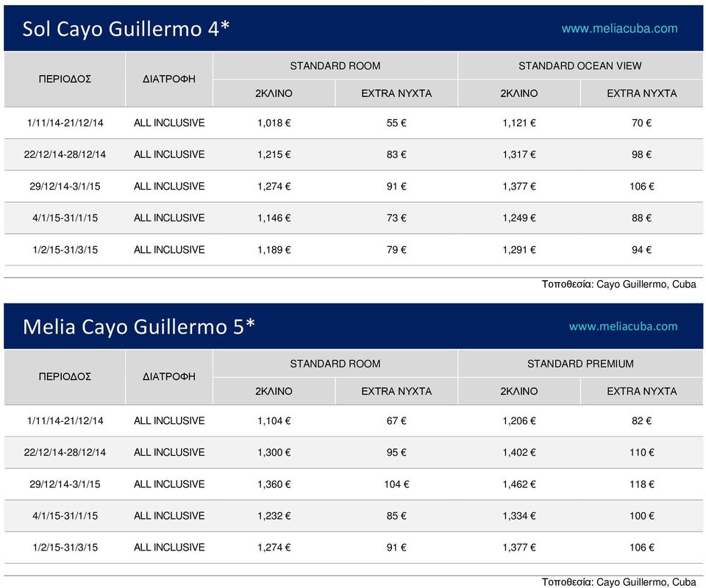Select the 73 € extra night cell
The height and width of the screenshot is (588, 706).
click(396, 218)
